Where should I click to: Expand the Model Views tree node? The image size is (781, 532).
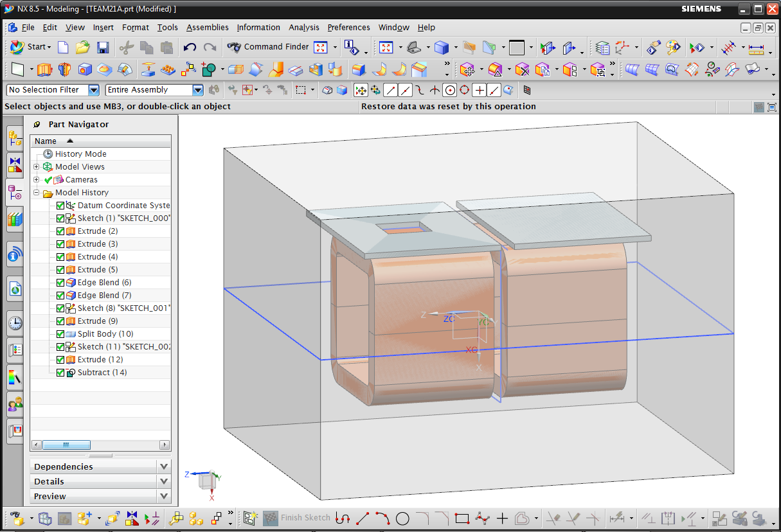pos(37,167)
